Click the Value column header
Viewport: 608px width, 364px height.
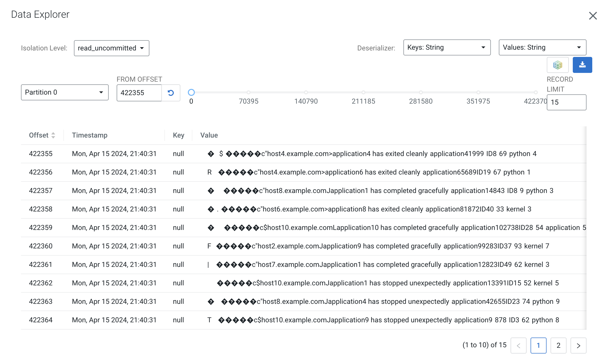point(209,135)
